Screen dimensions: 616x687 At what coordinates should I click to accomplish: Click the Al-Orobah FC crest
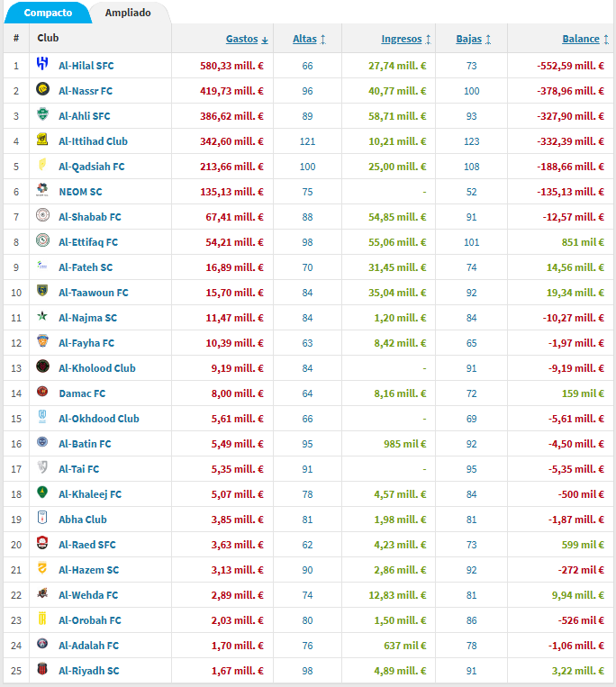[x=42, y=619]
